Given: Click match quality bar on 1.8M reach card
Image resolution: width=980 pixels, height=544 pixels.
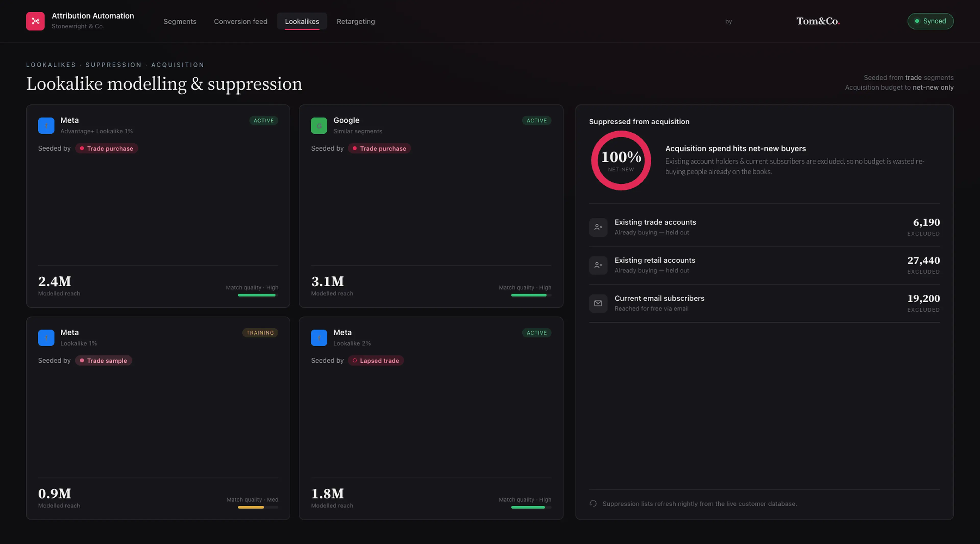Looking at the screenshot, I should [x=531, y=507].
